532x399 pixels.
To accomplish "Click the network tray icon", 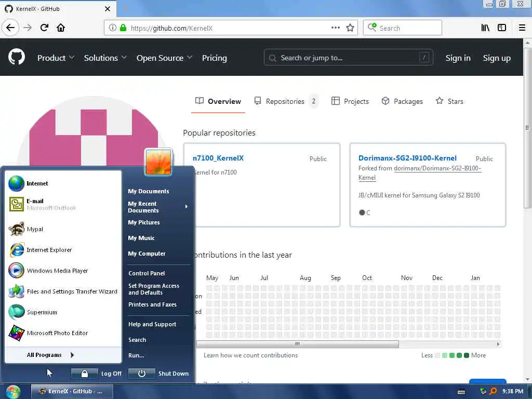I will tap(483, 391).
